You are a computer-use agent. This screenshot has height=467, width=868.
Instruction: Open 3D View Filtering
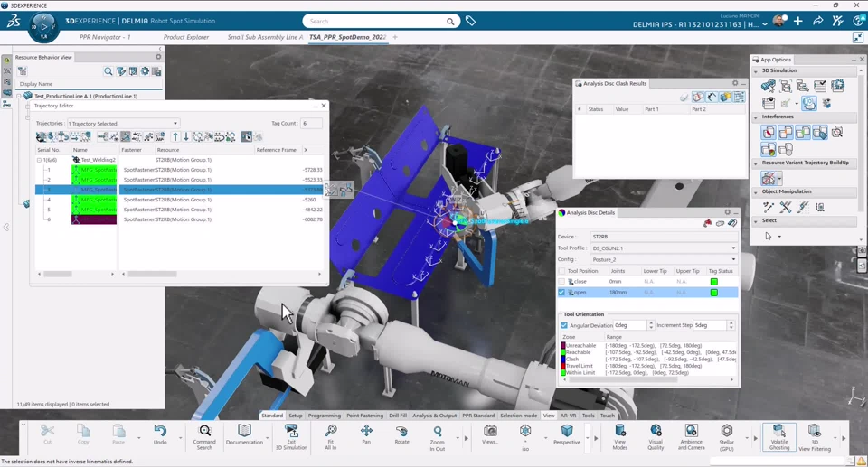pos(815,436)
